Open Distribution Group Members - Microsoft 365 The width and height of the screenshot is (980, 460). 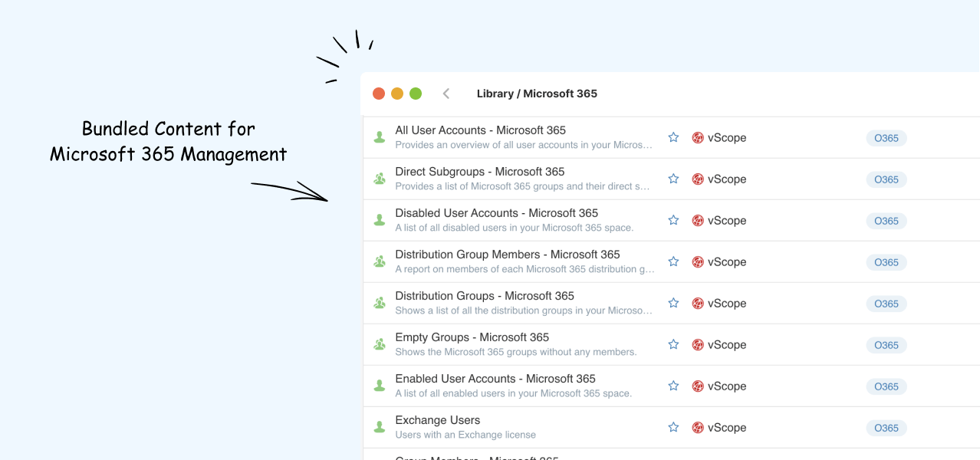508,255
